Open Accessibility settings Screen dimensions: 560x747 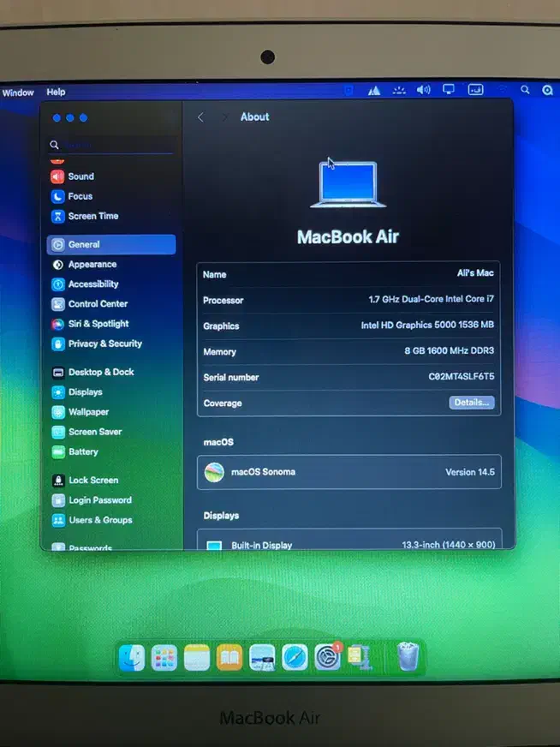85,284
